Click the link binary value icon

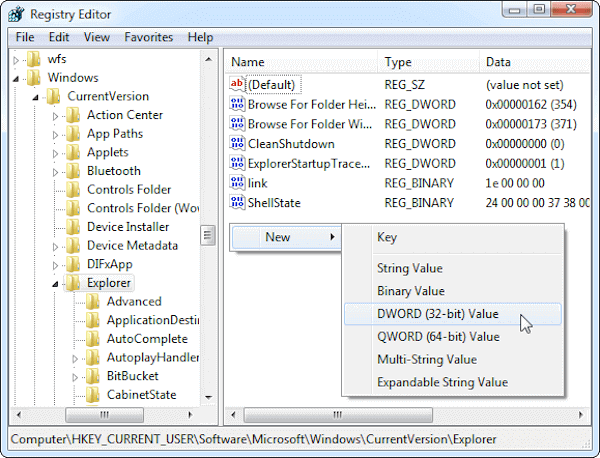pyautogui.click(x=237, y=183)
